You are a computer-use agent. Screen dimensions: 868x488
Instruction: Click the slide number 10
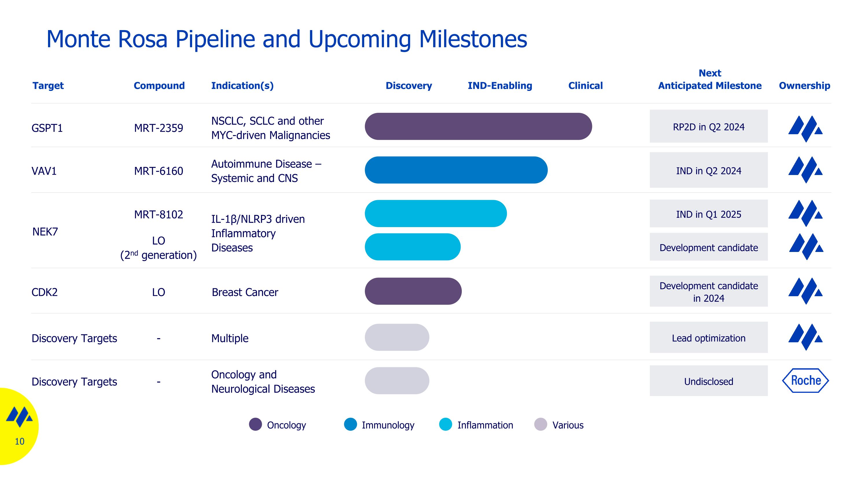20,441
